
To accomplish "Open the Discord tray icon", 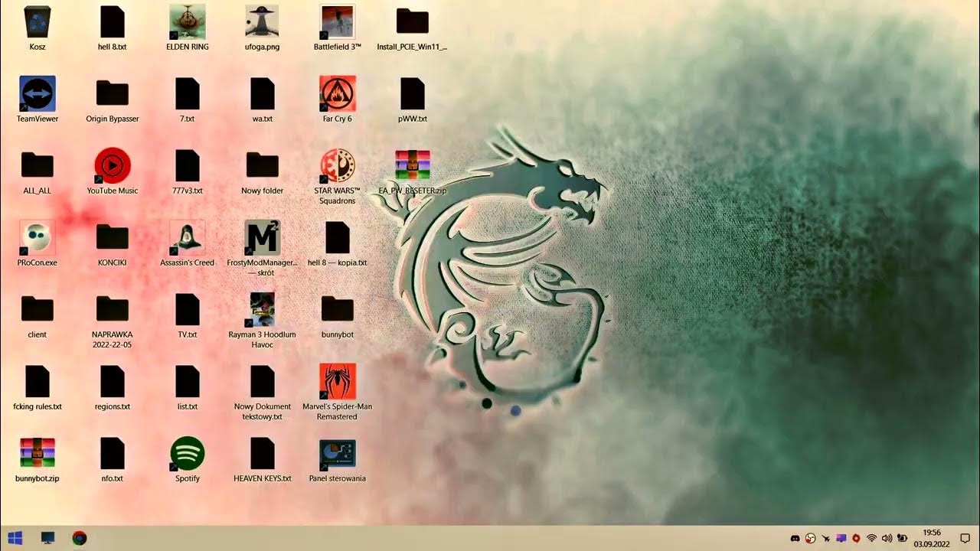I will pos(795,539).
